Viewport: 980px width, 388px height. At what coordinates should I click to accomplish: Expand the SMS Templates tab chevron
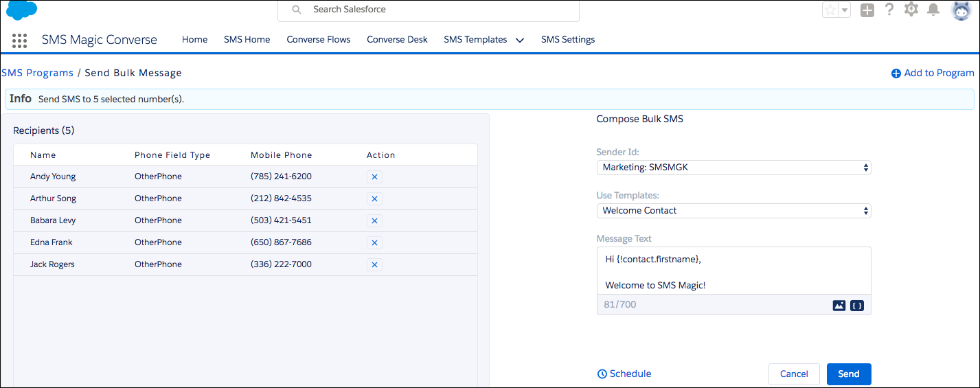coord(520,40)
